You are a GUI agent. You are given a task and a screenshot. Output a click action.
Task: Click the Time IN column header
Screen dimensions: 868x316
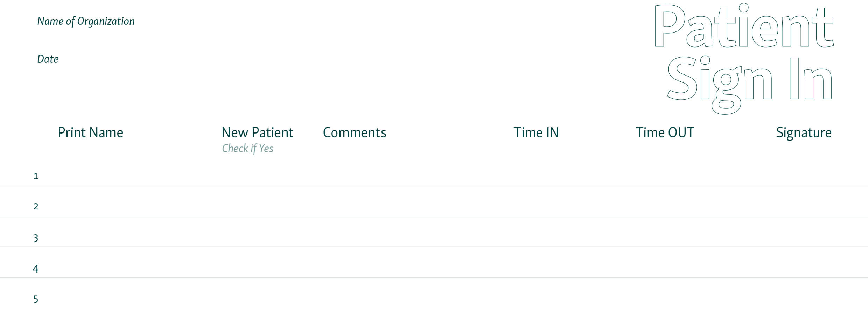(536, 132)
